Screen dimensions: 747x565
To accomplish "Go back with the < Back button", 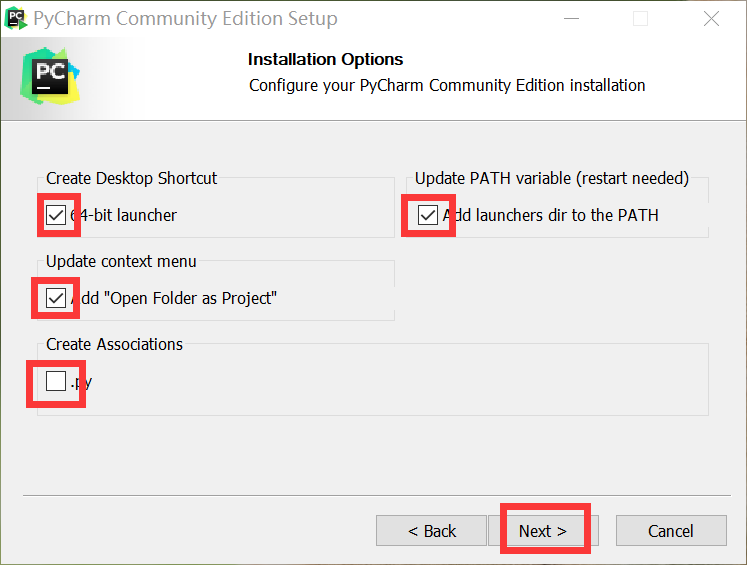I will [432, 531].
